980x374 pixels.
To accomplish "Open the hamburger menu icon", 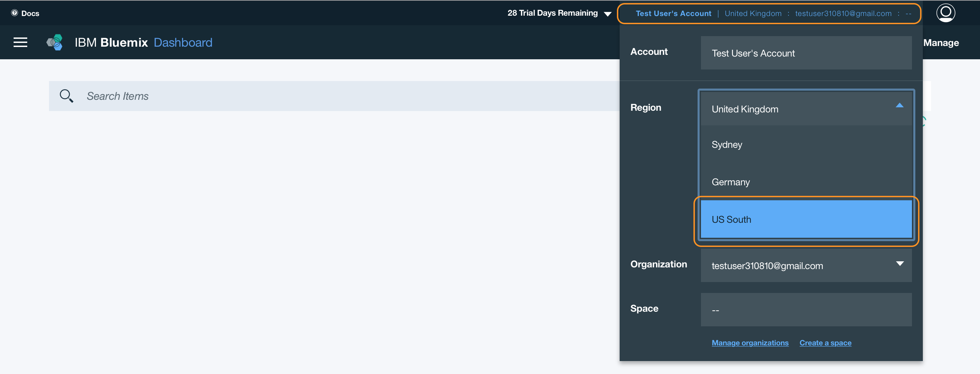I will pos(21,43).
